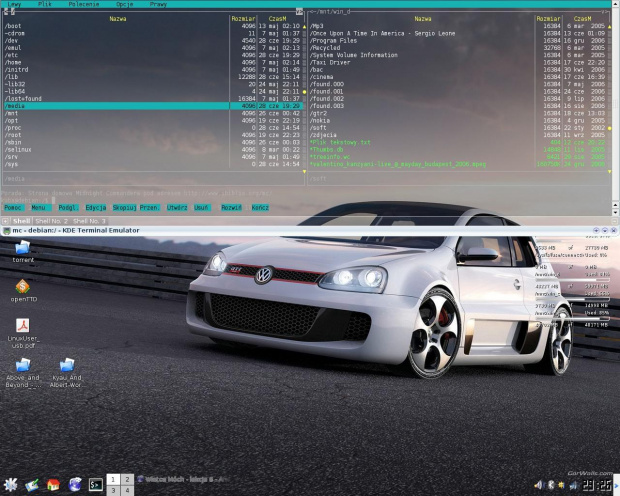
Task: Launch the Konsole terminal panel icon
Action: [96, 485]
